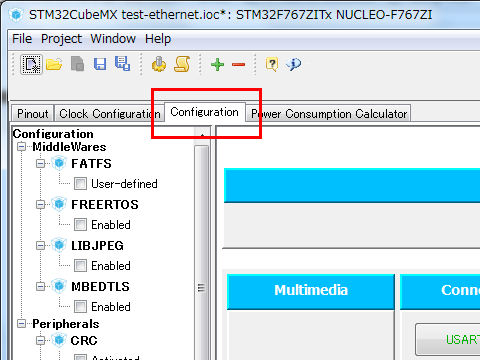This screenshot has width=480, height=360.
Task: Click the Peripherals tree label
Action: (x=66, y=324)
